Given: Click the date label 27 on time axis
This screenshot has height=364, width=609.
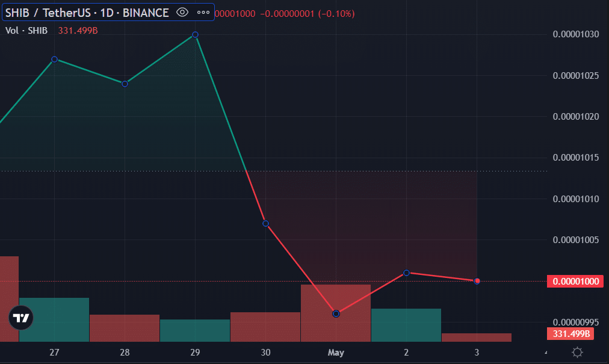Looking at the screenshot, I should 54,353.
